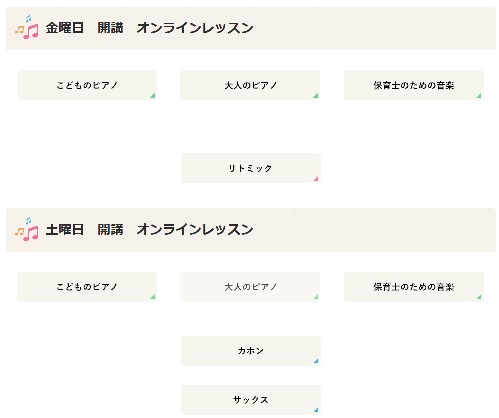Click green corner arrow on Saturday 保育士のための音楽

coord(479,297)
